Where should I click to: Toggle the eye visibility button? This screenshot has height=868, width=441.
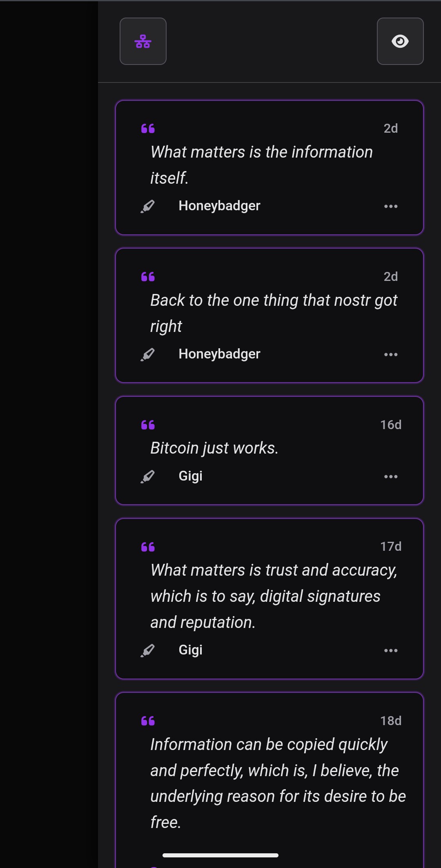click(400, 41)
